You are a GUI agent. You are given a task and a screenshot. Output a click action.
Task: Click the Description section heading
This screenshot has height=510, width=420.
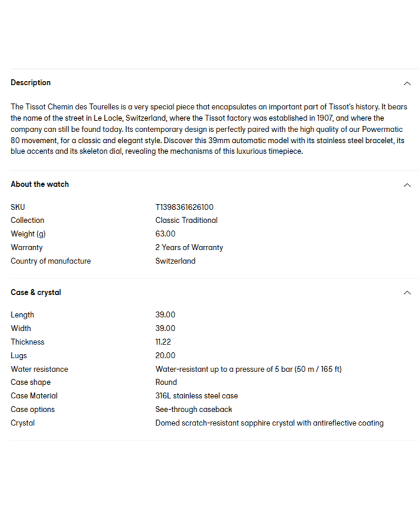(x=31, y=83)
